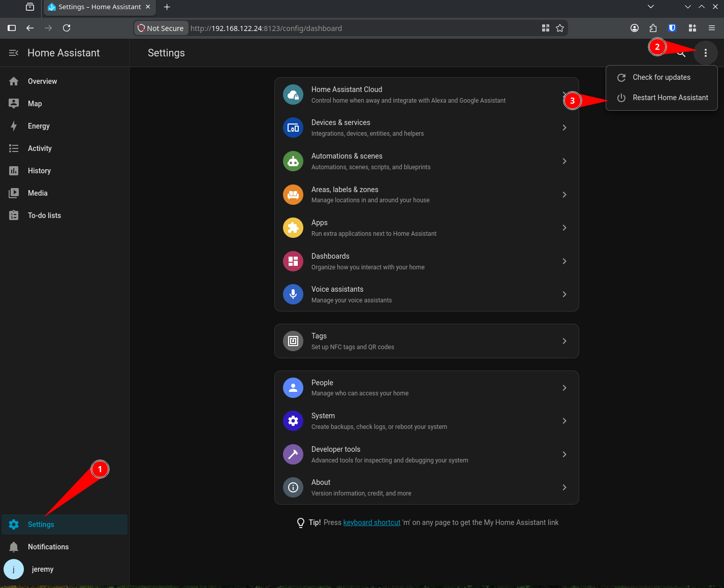
Task: Close the Settings – Home Assistant tab
Action: click(x=148, y=7)
